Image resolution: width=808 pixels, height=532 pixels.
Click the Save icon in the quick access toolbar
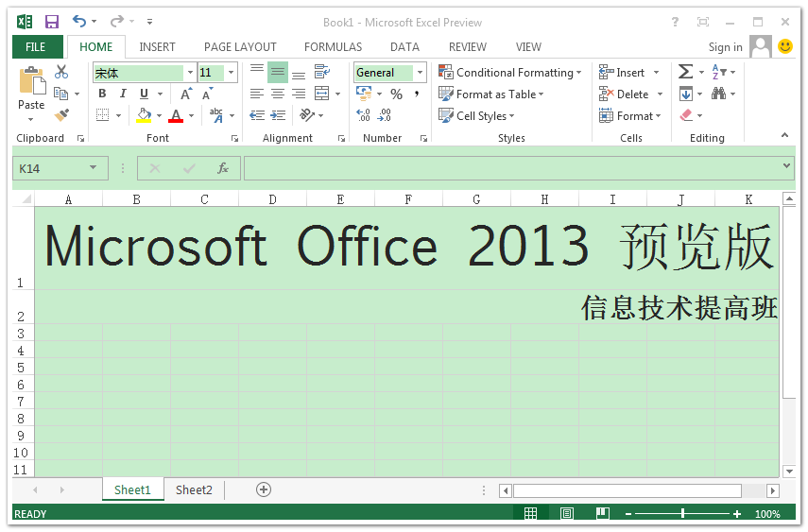pos(52,22)
